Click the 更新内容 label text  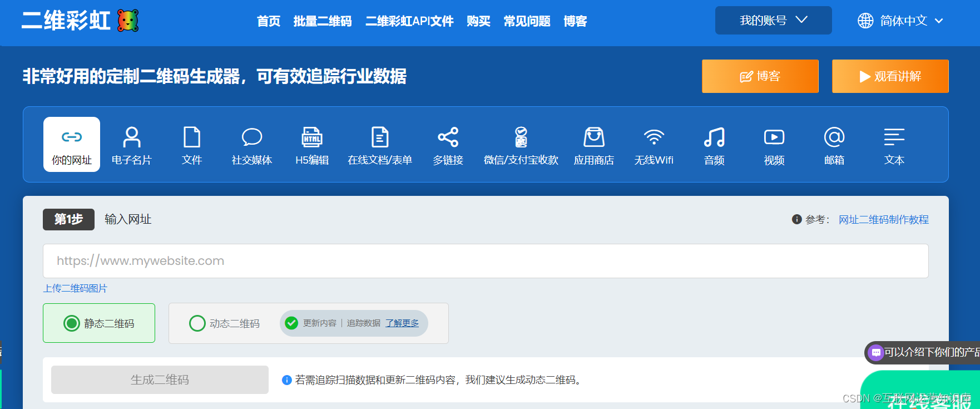click(320, 323)
